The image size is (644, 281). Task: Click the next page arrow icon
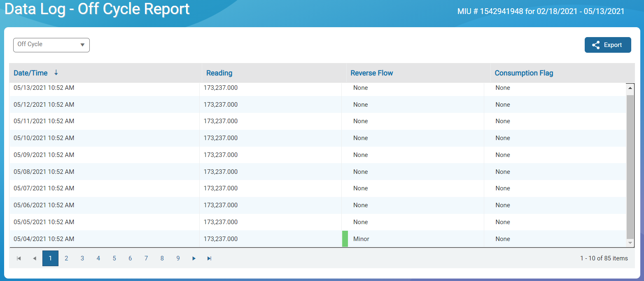click(x=194, y=258)
